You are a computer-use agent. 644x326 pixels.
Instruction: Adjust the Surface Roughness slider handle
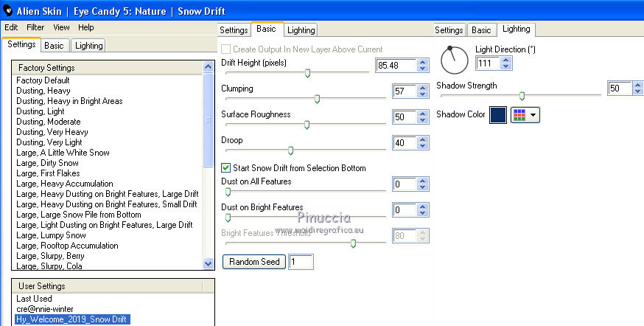(x=307, y=125)
